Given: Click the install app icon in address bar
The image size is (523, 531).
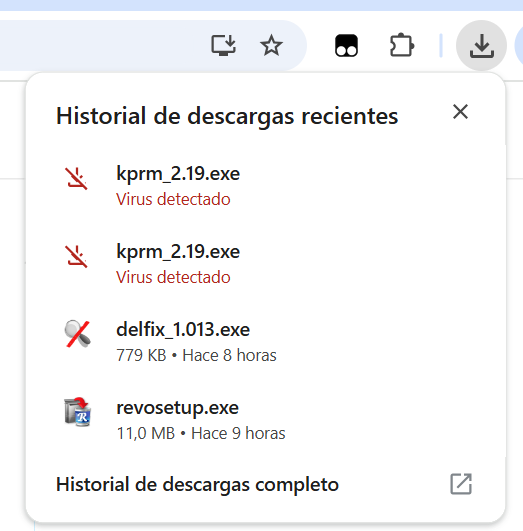Looking at the screenshot, I should click(x=224, y=45).
